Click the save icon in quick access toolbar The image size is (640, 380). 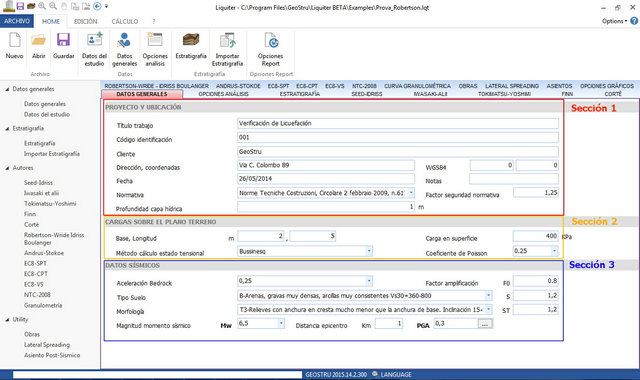[x=20, y=6]
